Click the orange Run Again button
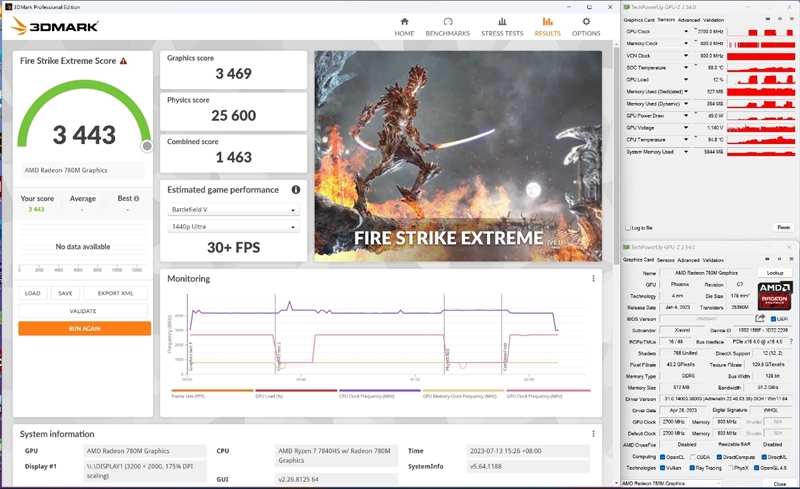800x489 pixels. click(84, 328)
